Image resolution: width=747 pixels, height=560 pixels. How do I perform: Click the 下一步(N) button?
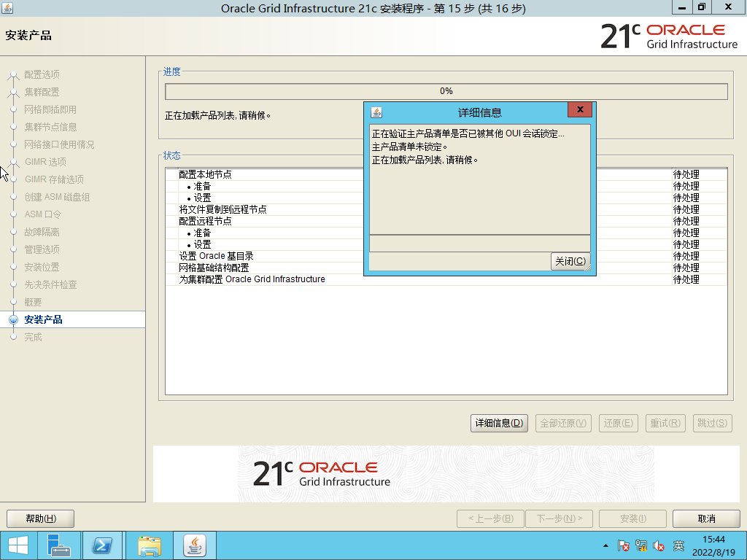click(560, 518)
